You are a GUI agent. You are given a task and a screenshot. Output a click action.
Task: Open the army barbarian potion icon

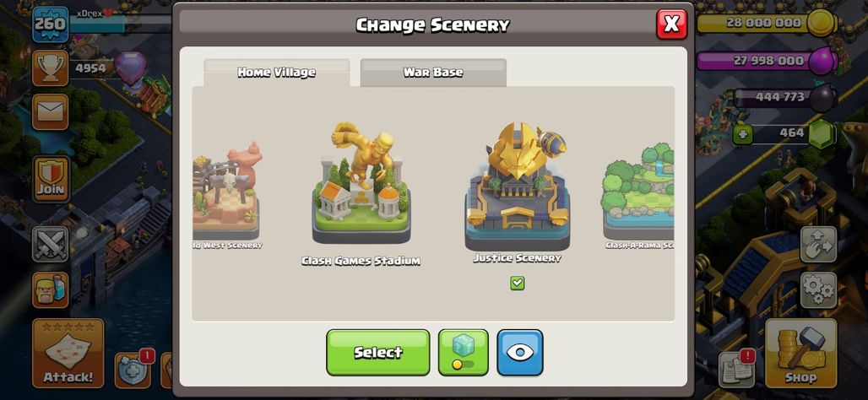(x=51, y=290)
